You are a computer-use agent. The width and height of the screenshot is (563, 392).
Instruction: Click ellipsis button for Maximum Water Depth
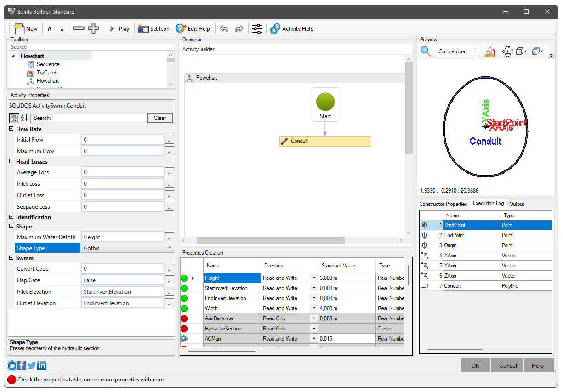170,237
